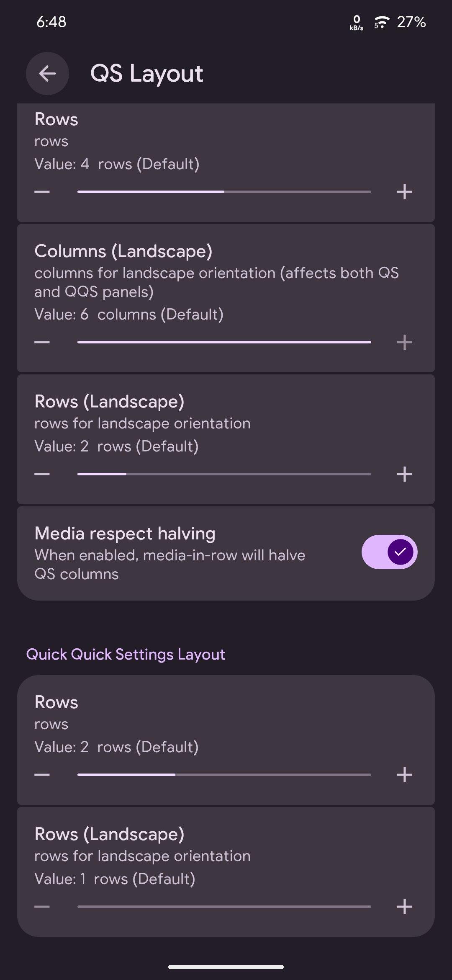Click the QS Rows slider track
This screenshot has width=452, height=980.
pos(224,192)
